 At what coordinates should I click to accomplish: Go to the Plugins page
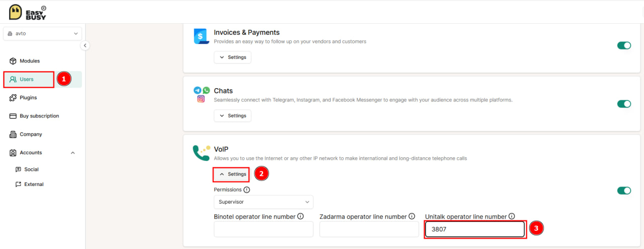pyautogui.click(x=28, y=98)
